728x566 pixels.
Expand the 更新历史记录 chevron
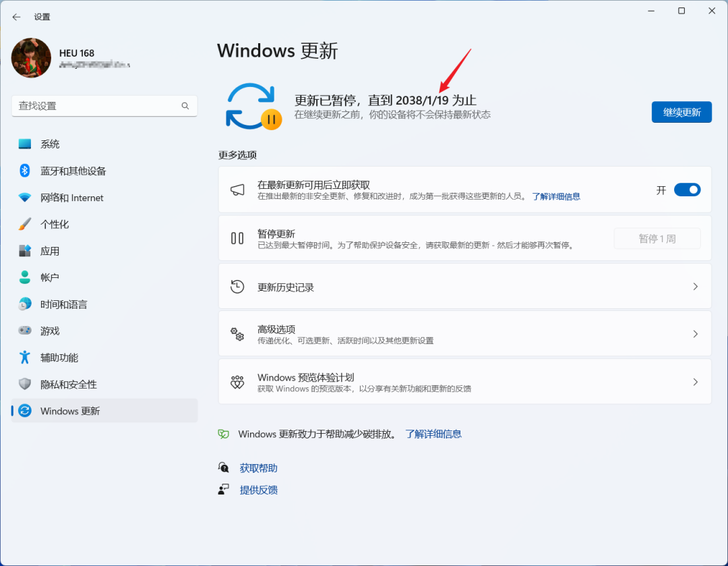(x=696, y=287)
